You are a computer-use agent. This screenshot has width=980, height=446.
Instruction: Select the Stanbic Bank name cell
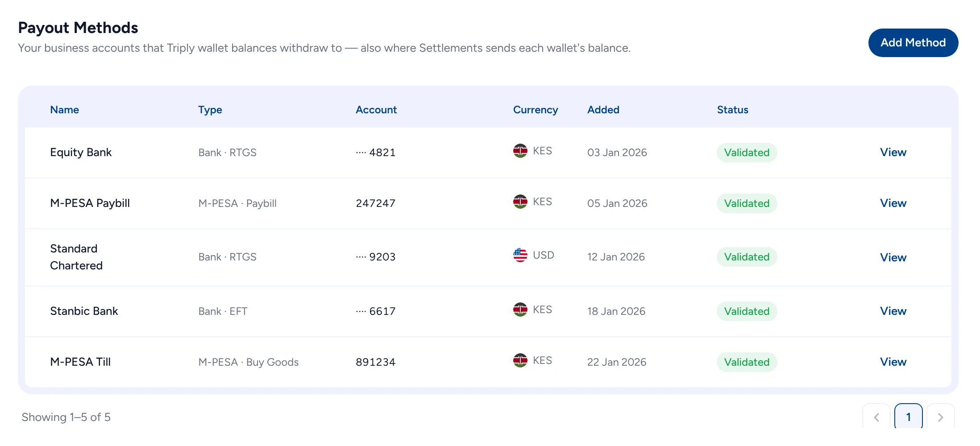pos(84,311)
